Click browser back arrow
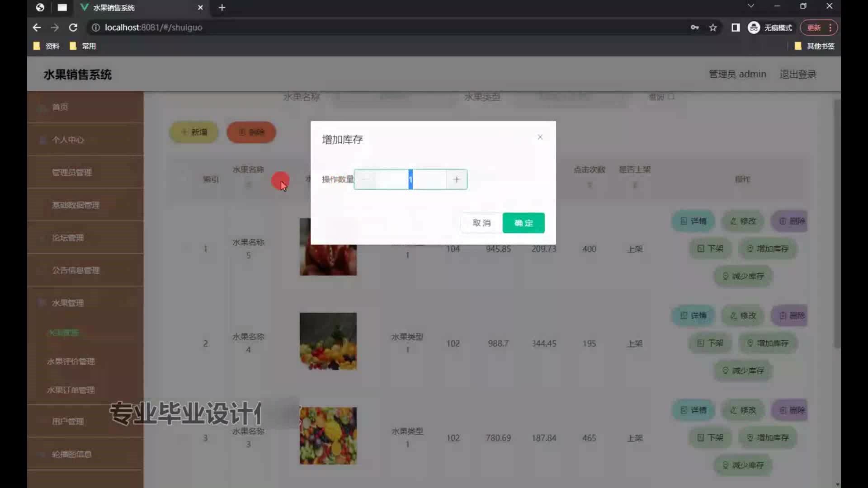Screen dimensions: 868x488 click(x=37, y=28)
